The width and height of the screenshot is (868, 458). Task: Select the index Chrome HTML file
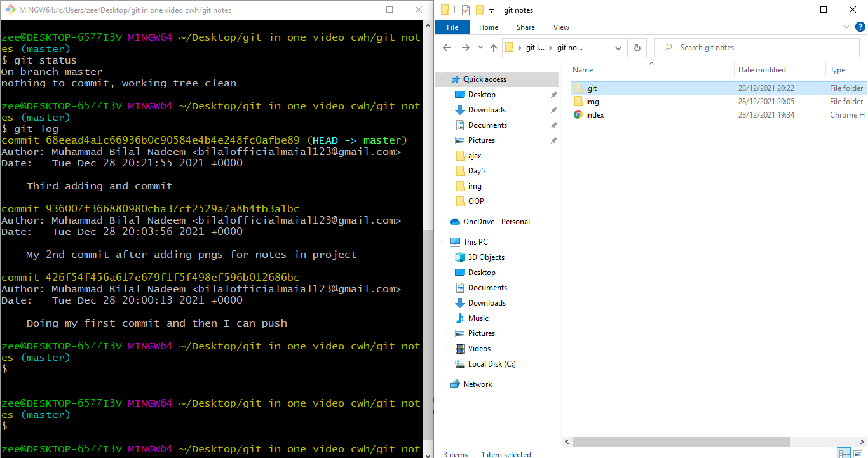click(x=718, y=115)
